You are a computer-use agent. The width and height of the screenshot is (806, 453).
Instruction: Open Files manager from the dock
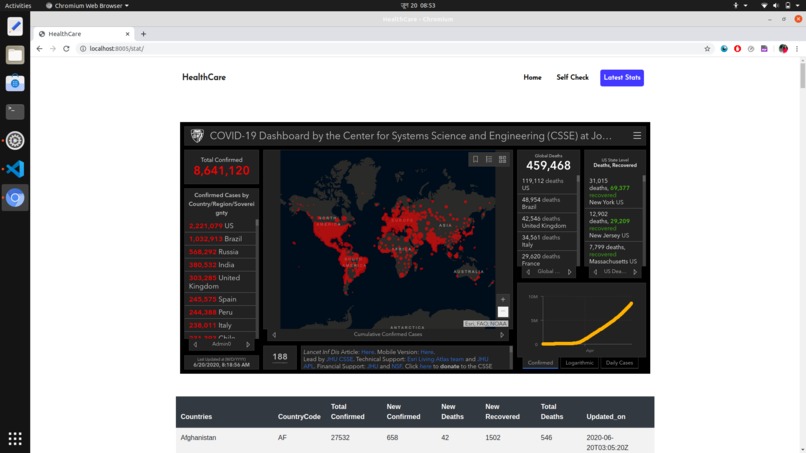(x=15, y=55)
